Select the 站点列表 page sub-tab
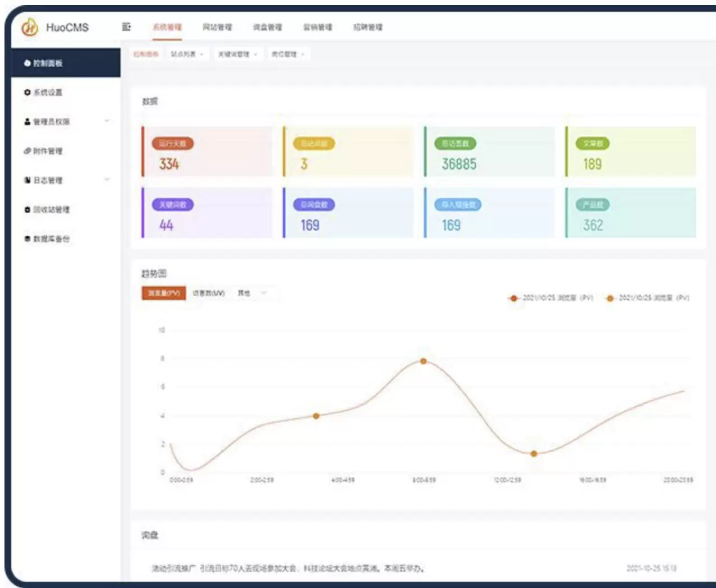716x588 pixels. pyautogui.click(x=183, y=54)
